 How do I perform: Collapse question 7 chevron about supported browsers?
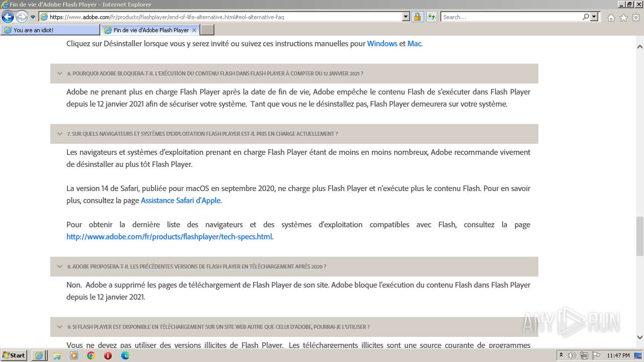(x=60, y=134)
